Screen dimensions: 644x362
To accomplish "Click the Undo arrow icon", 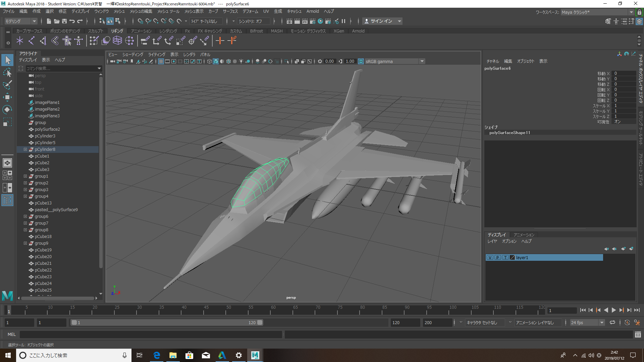I will [x=72, y=21].
